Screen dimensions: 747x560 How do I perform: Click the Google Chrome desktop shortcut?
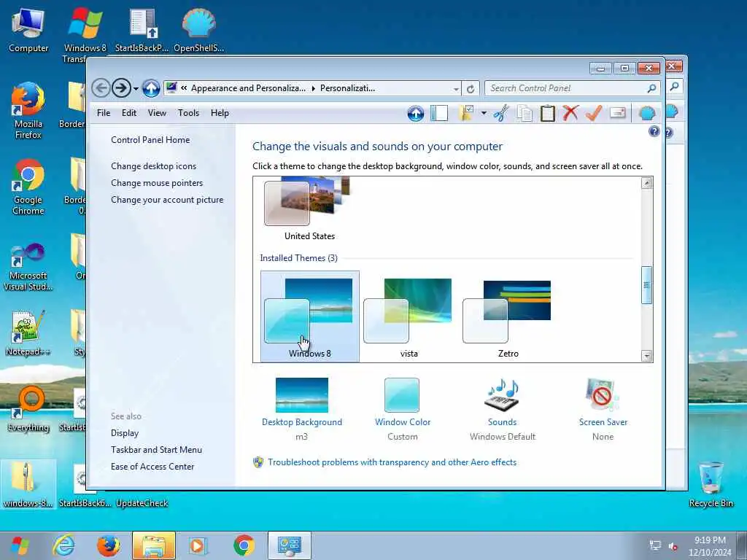(x=28, y=187)
